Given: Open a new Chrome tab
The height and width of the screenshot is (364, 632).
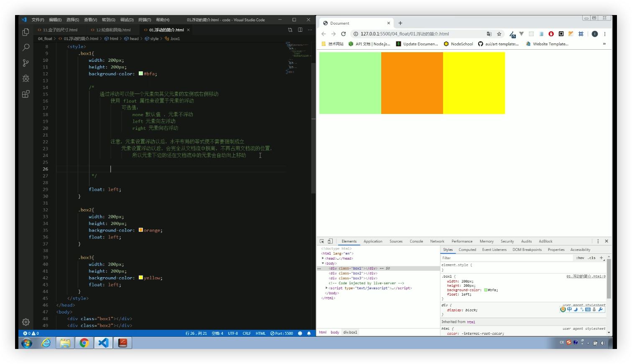Looking at the screenshot, I should (400, 23).
